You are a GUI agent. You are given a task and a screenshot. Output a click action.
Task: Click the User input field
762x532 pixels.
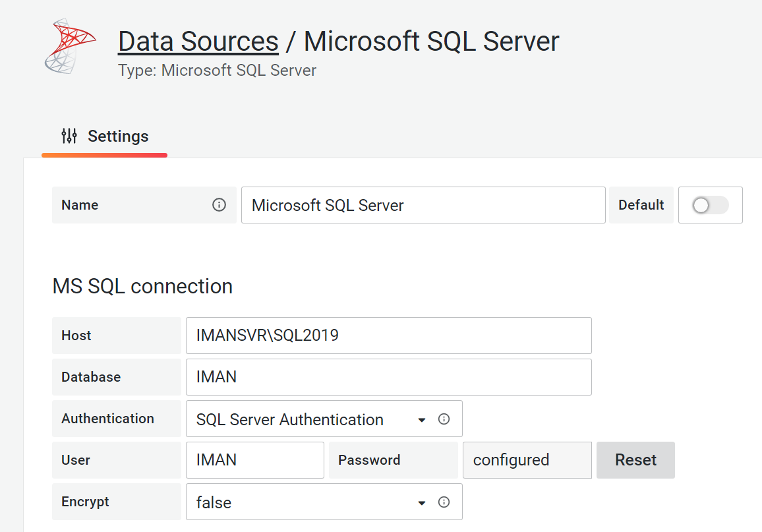[254, 460]
